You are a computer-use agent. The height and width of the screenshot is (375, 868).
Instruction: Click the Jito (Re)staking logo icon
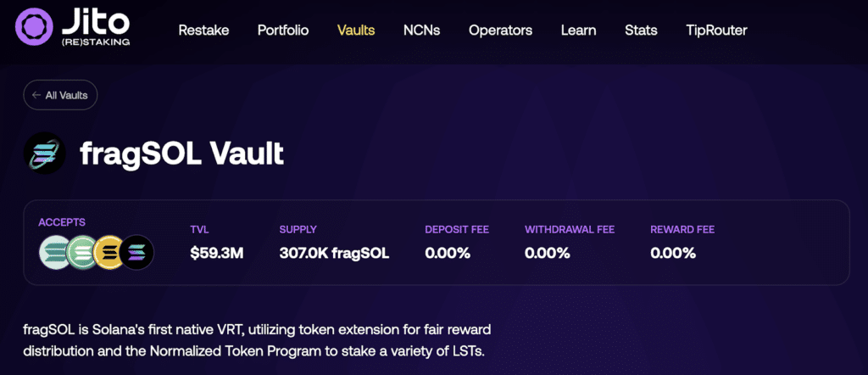[x=36, y=29]
